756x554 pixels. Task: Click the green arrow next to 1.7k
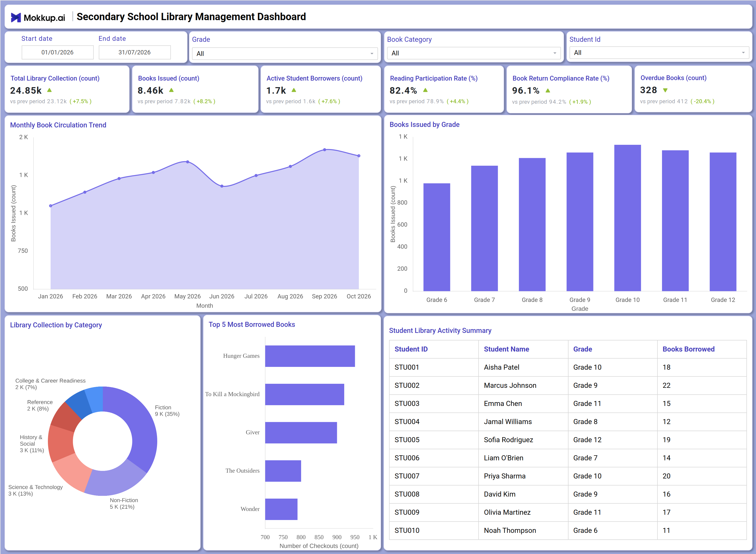click(x=294, y=90)
